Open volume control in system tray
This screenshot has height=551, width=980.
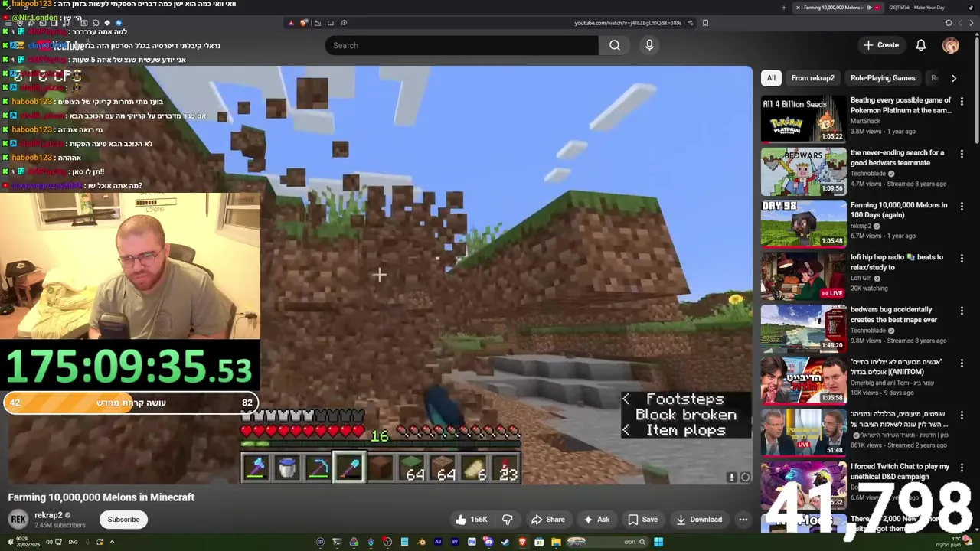coord(49,542)
